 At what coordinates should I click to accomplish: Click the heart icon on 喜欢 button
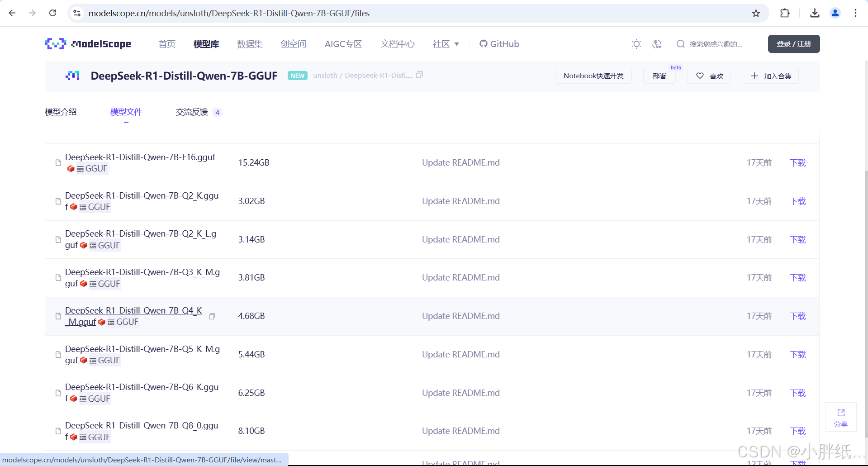coord(700,76)
